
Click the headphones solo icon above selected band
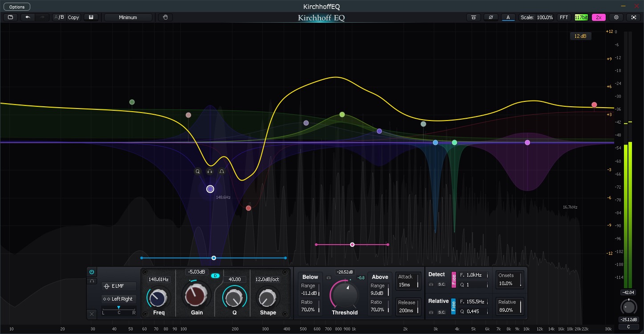(210, 171)
